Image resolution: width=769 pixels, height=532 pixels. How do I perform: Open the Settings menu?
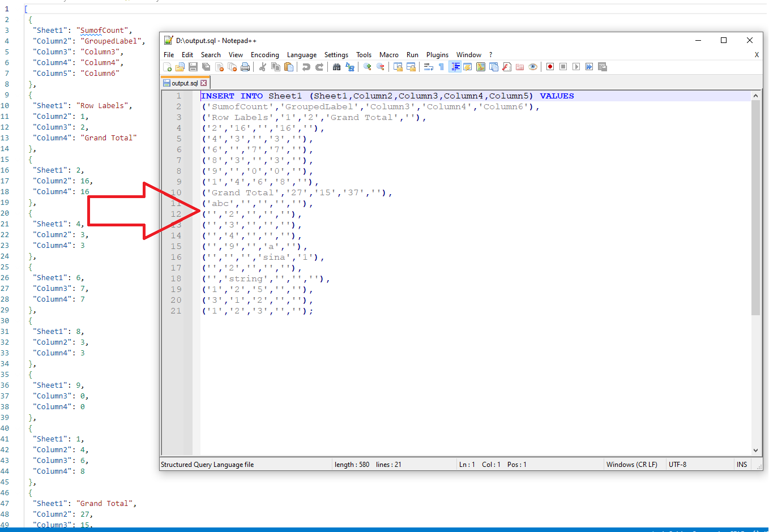click(336, 55)
